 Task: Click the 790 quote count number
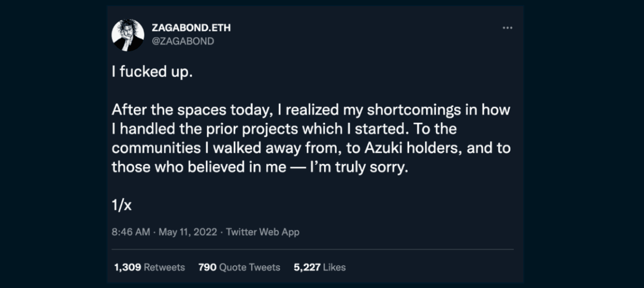(x=207, y=267)
